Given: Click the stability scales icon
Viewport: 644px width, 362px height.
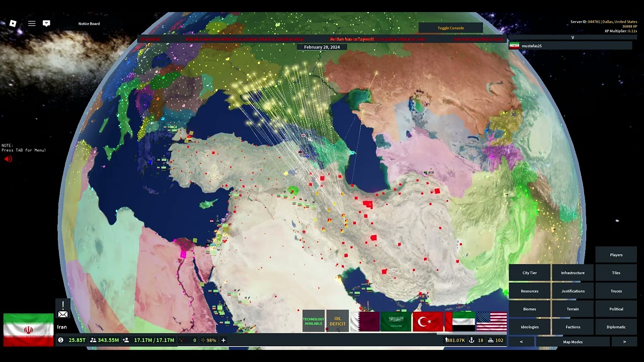Looking at the screenshot, I should tap(203, 340).
